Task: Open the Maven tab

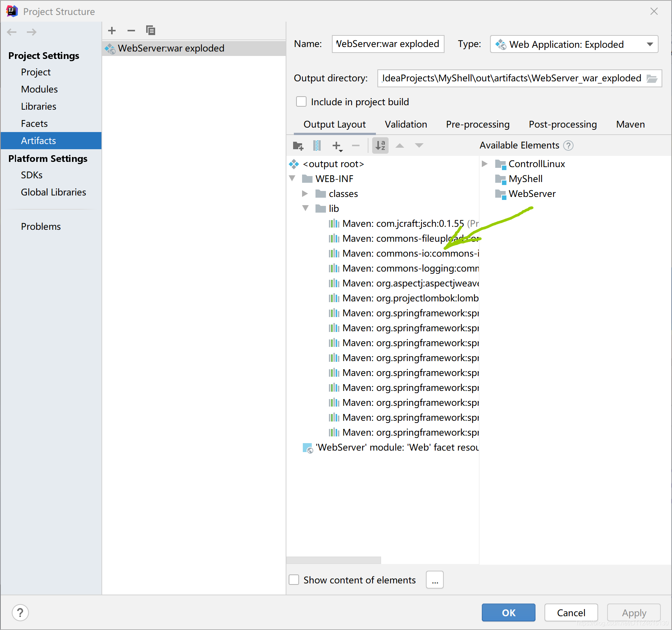Action: pyautogui.click(x=630, y=124)
